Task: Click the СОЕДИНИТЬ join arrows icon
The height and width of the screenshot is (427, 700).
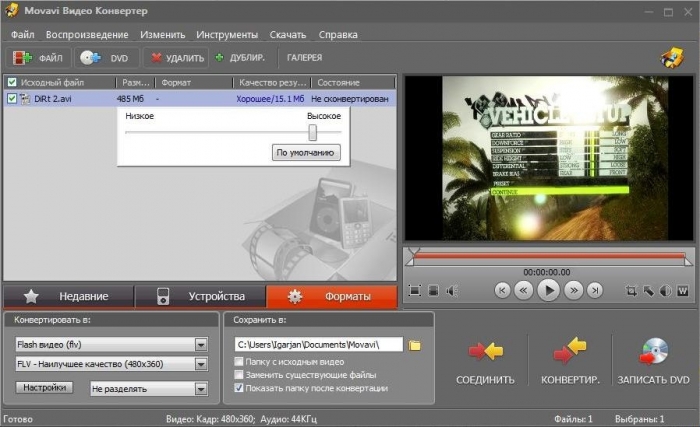Action: coord(485,350)
